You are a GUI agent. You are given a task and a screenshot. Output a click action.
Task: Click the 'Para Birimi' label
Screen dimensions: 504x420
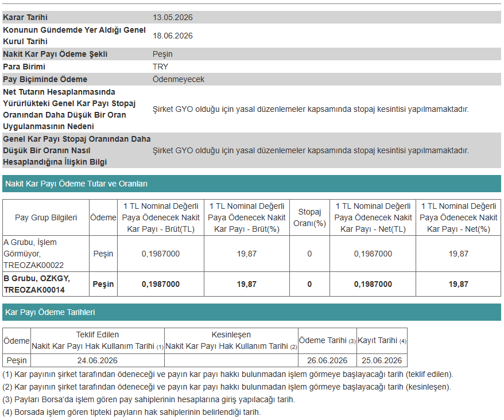[24, 67]
